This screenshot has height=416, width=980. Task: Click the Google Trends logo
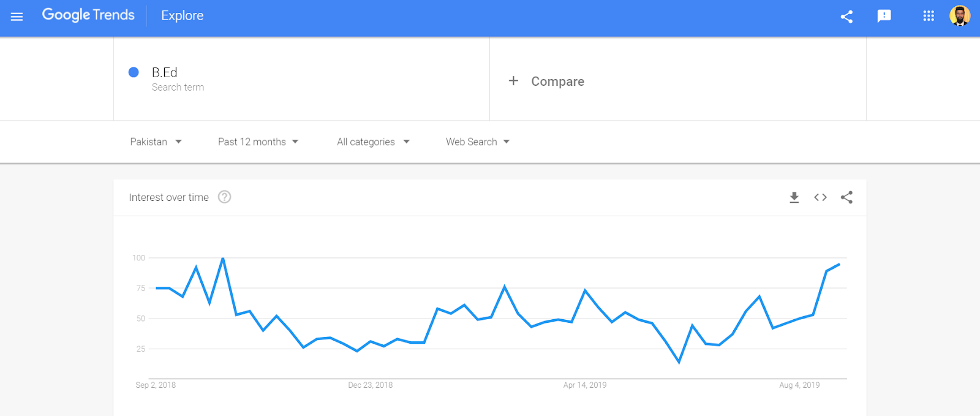[88, 15]
